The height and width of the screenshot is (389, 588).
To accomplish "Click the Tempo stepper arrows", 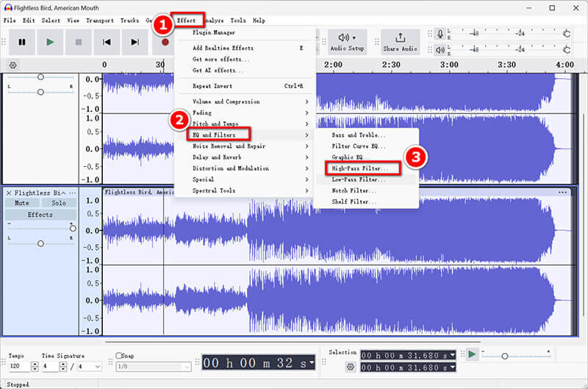I will pyautogui.click(x=35, y=366).
